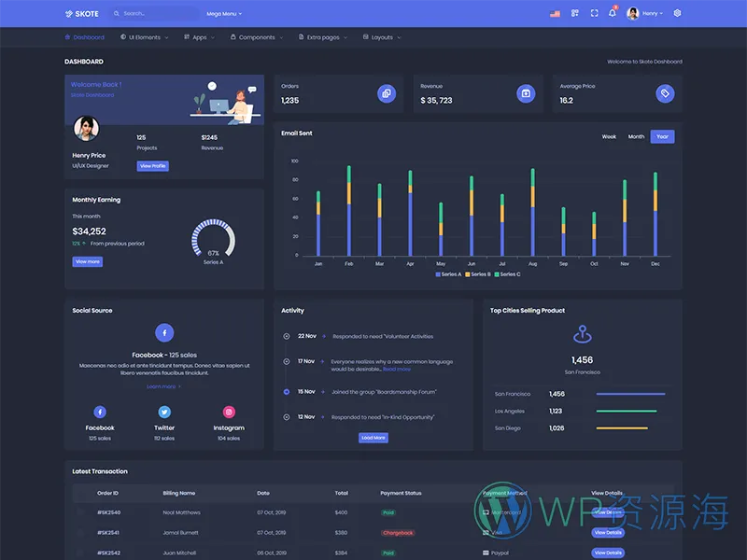The width and height of the screenshot is (747, 560).
Task: Click the US flag language icon
Action: (555, 13)
